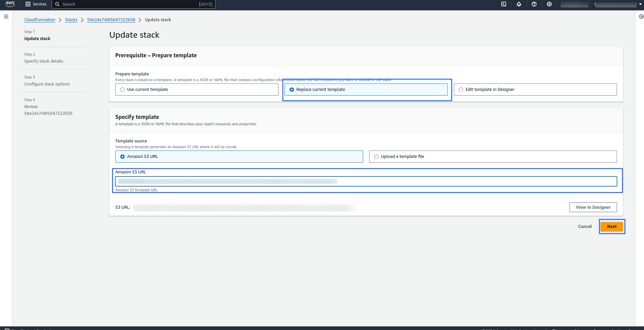The image size is (644, 330).
Task: Open Site24x7AWS847322658 stack breadcrumb
Action: [x=111, y=20]
